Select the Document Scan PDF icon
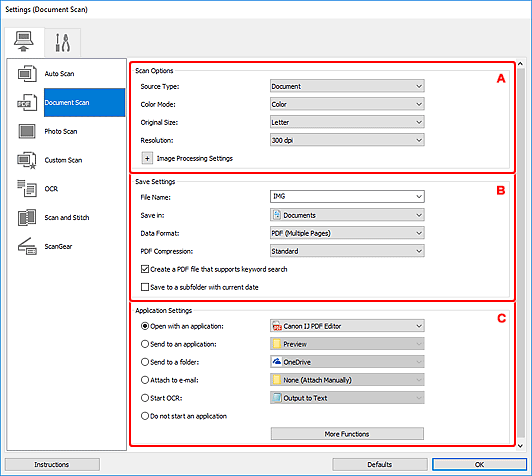The height and width of the screenshot is (476, 532). (x=27, y=102)
